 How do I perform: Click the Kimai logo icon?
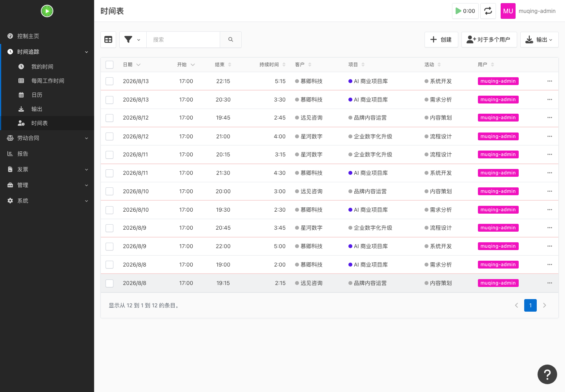point(47,11)
